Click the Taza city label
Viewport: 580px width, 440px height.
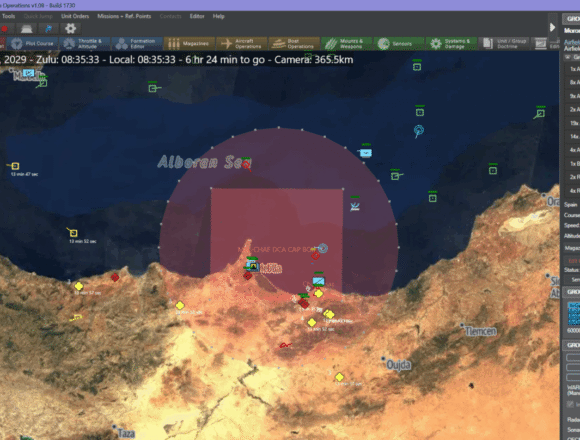coord(126,433)
